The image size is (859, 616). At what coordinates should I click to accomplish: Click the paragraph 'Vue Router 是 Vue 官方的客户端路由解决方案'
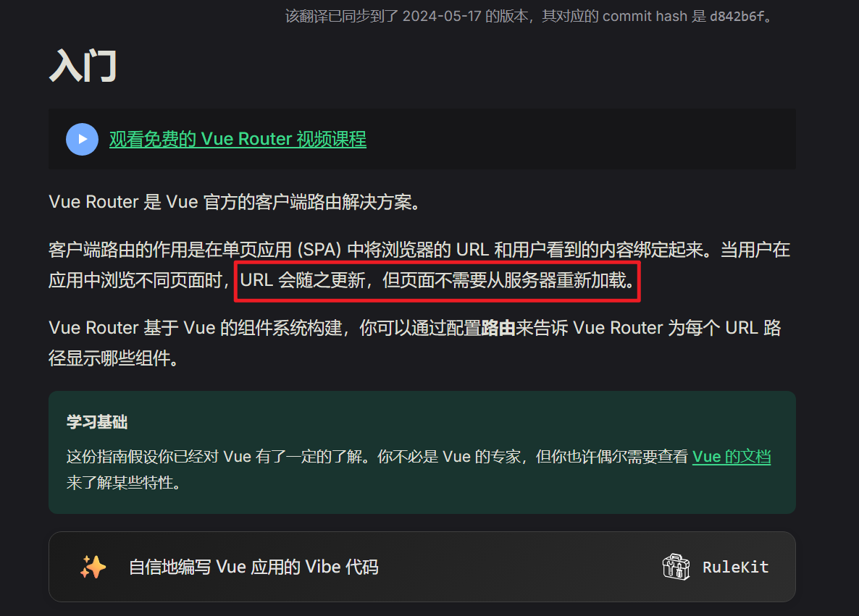click(235, 202)
